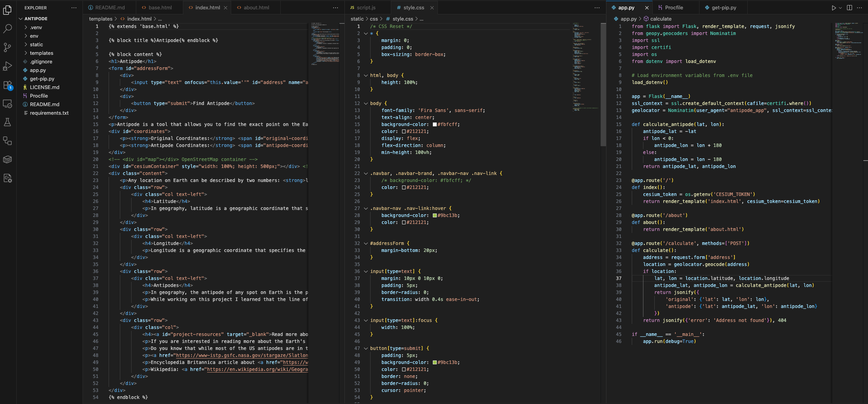Open the nasa.gov stargaze link in index.html
This screenshot has width=868, height=404.
[242, 355]
